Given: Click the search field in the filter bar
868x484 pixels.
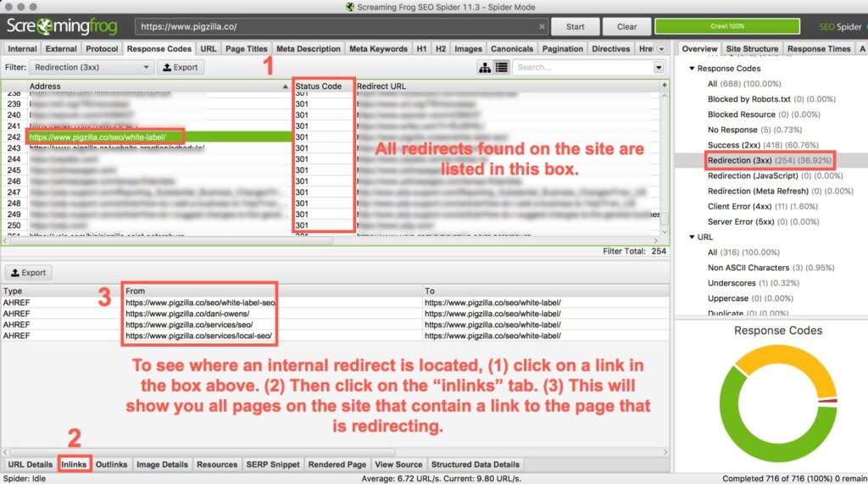Looking at the screenshot, I should (x=581, y=67).
